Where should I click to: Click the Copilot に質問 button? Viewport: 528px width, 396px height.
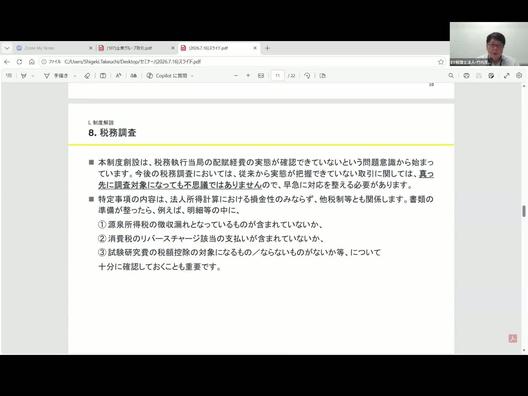pos(170,76)
